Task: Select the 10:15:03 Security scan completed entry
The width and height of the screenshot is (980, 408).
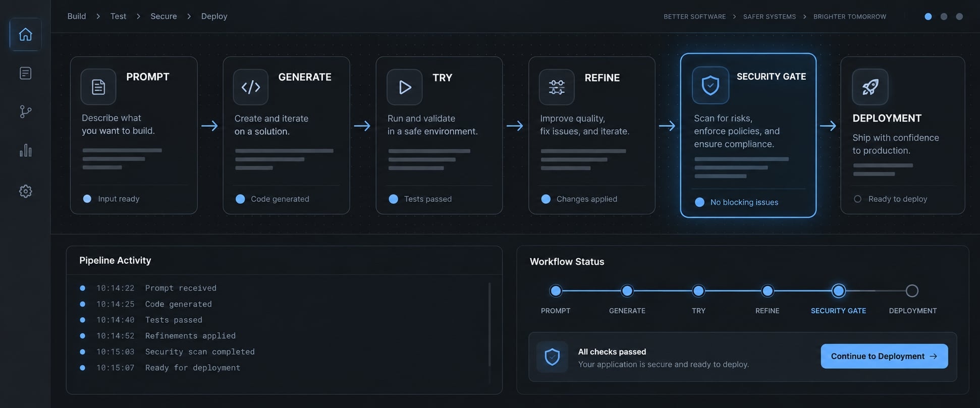Action: (168, 352)
